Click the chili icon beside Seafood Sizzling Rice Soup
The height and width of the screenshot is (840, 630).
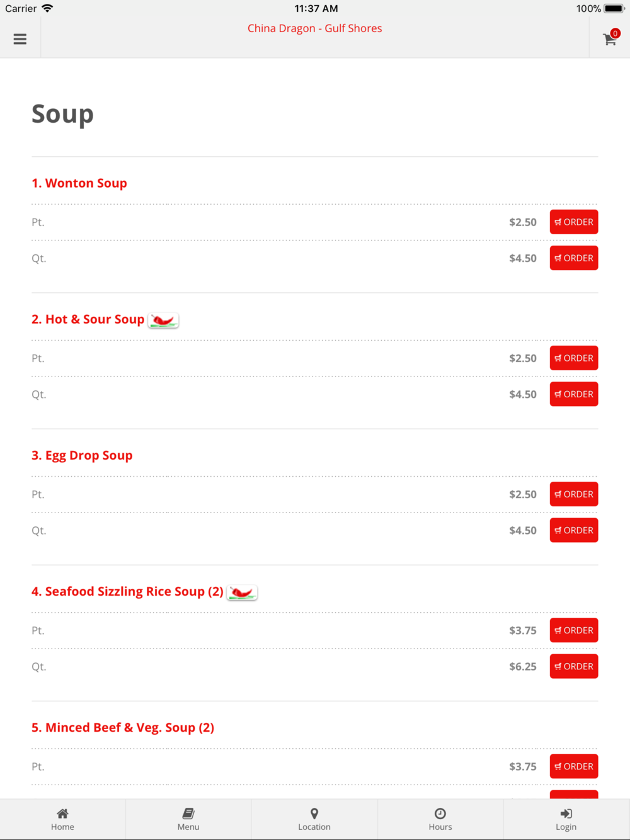(x=242, y=593)
